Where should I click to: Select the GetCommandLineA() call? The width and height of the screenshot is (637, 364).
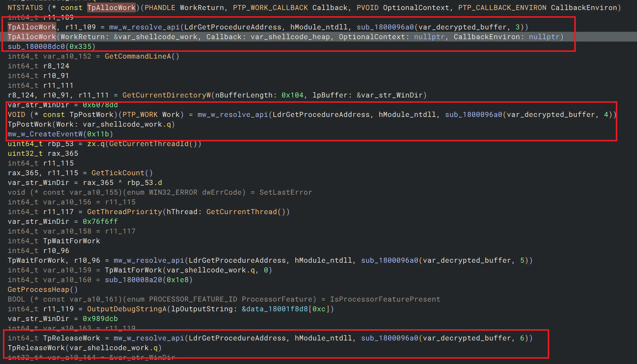pos(142,56)
